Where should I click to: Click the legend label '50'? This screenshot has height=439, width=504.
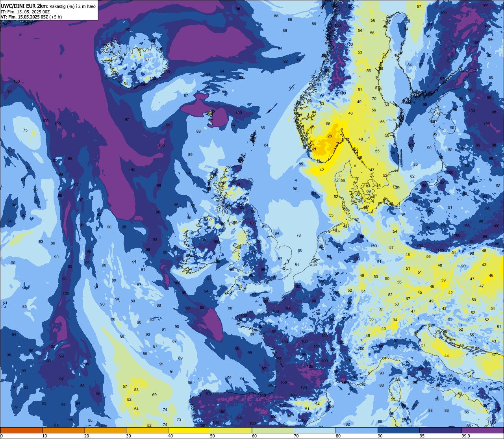pos(212,436)
